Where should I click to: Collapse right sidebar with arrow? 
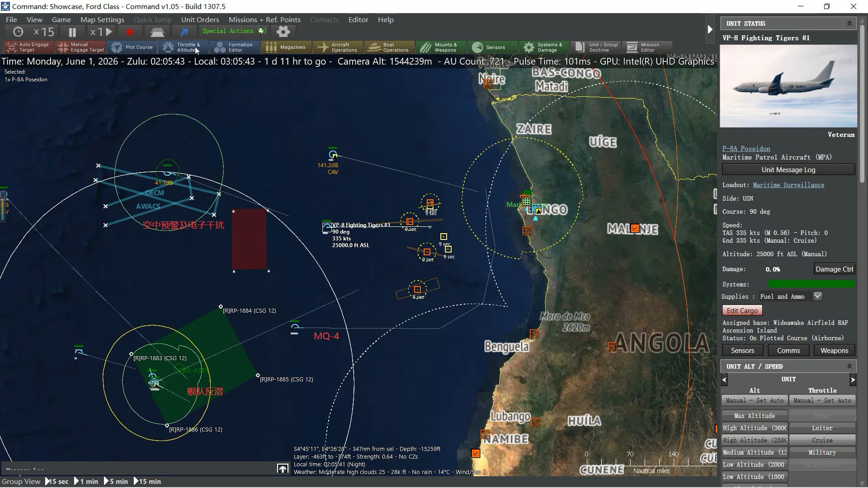click(x=710, y=29)
